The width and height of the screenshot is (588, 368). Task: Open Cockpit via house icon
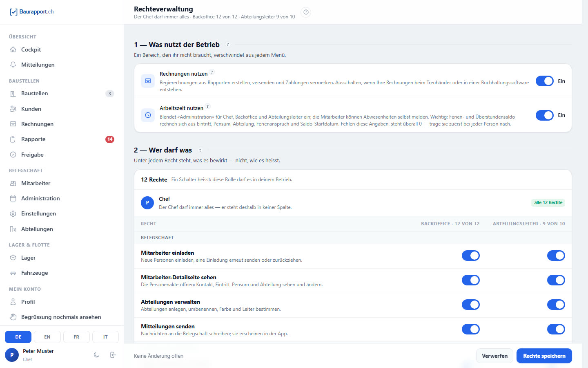tap(13, 49)
